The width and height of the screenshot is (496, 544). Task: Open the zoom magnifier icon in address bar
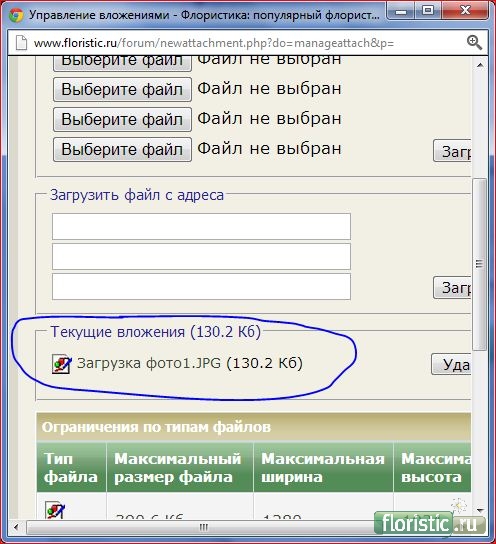click(x=473, y=43)
